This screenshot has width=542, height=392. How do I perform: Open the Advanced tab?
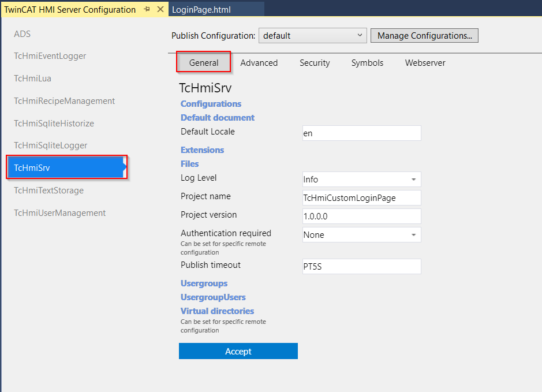pyautogui.click(x=259, y=63)
